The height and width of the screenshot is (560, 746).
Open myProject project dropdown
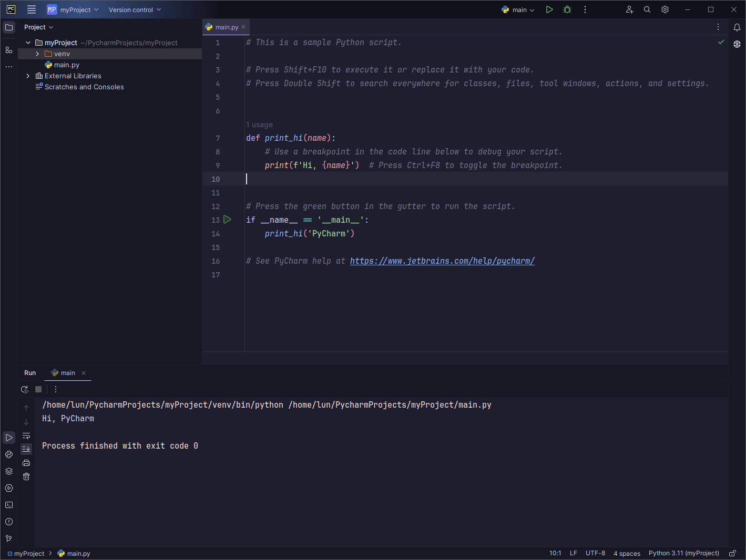(73, 9)
